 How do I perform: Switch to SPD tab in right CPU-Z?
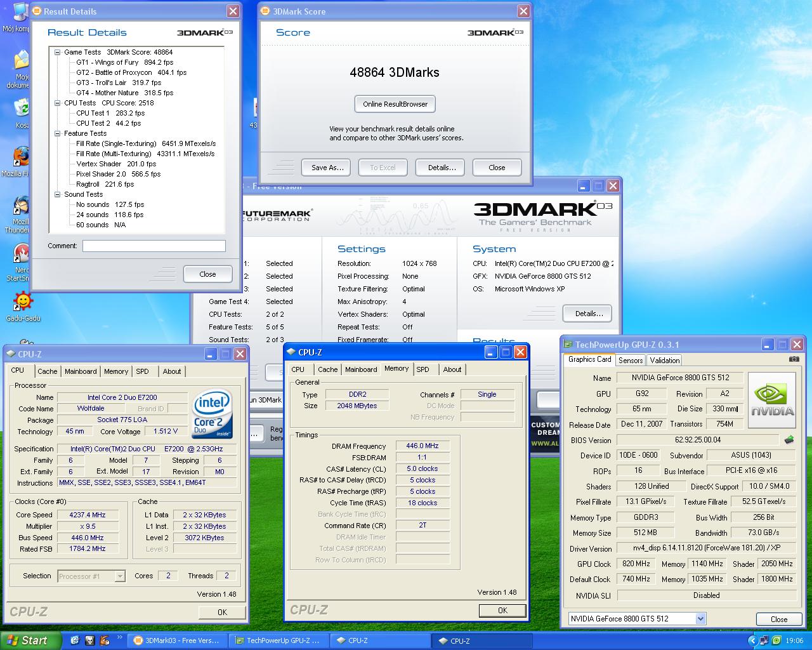pos(423,369)
